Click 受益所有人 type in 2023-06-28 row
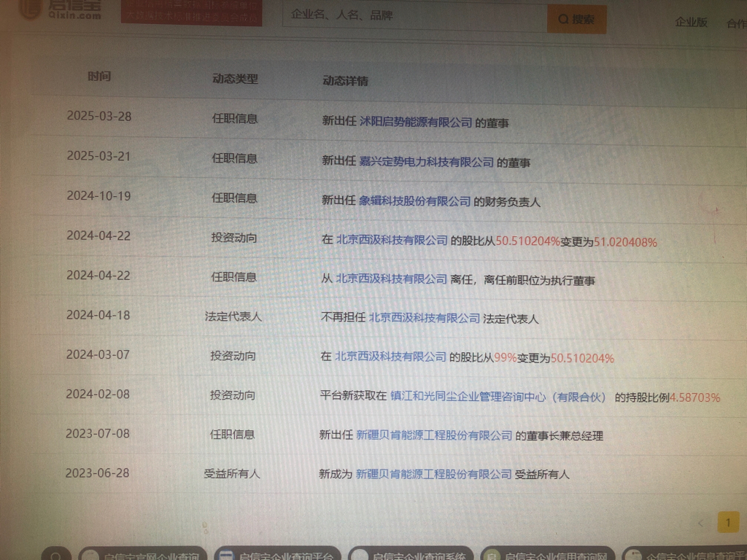Screen dimensions: 747x560 click(232, 474)
